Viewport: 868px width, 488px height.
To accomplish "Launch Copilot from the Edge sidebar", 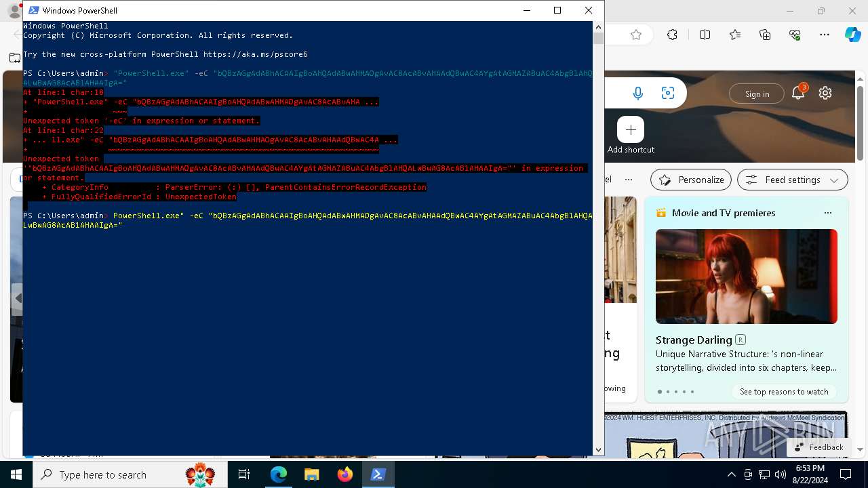I will pyautogui.click(x=852, y=35).
